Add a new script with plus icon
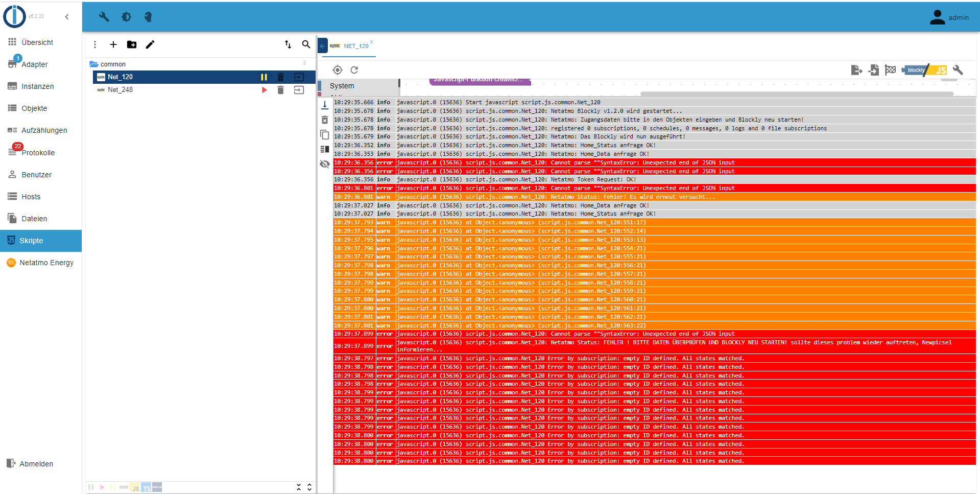This screenshot has height=494, width=980. click(x=113, y=45)
